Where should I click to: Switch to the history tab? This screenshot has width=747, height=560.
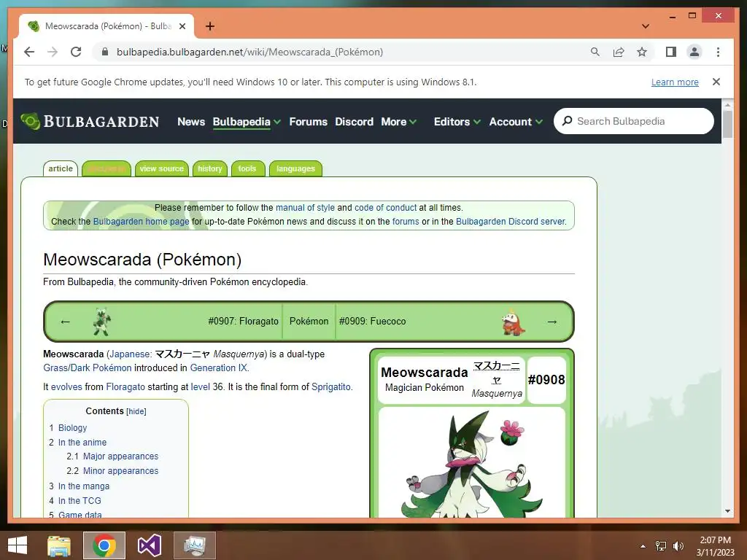coord(209,168)
